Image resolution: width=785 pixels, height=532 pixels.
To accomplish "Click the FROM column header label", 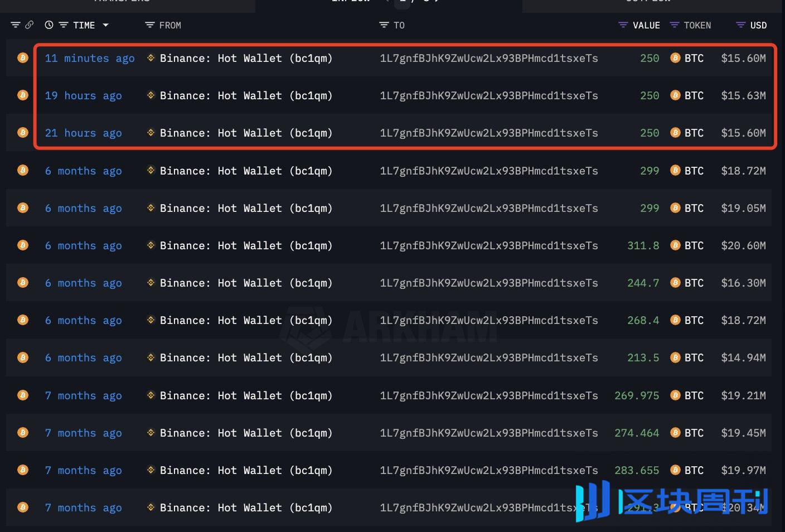I will pyautogui.click(x=170, y=25).
